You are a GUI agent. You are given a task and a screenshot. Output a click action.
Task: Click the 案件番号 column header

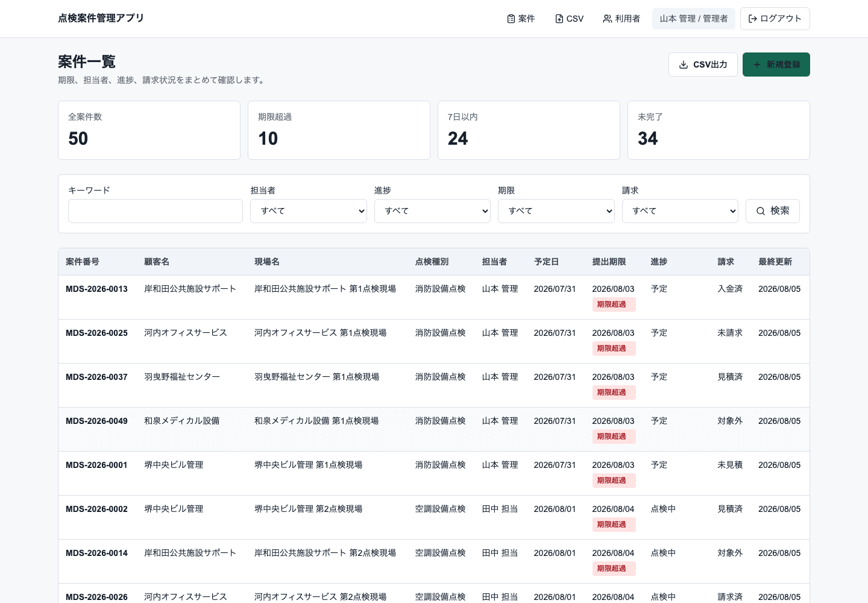point(83,262)
